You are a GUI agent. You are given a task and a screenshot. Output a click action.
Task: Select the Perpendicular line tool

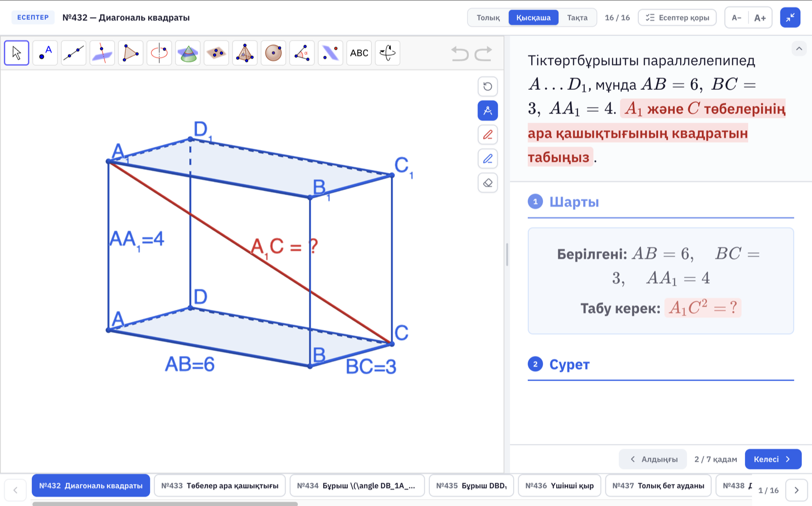[102, 53]
